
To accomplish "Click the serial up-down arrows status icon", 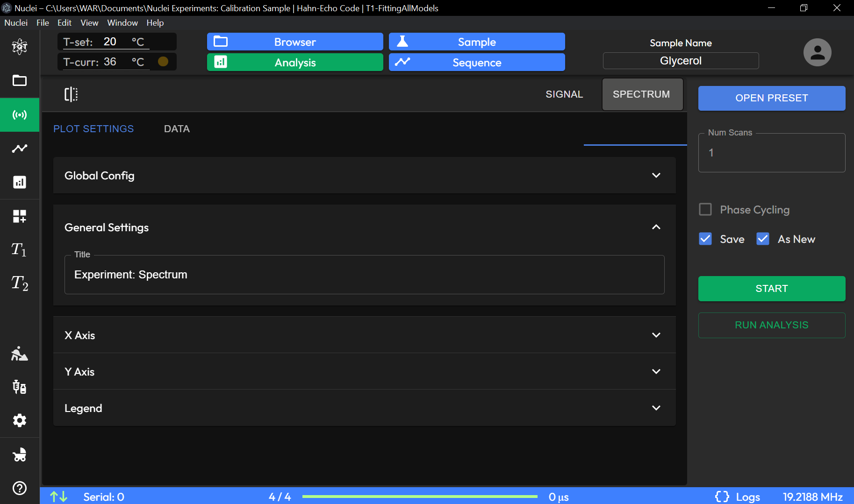I will coord(59,497).
